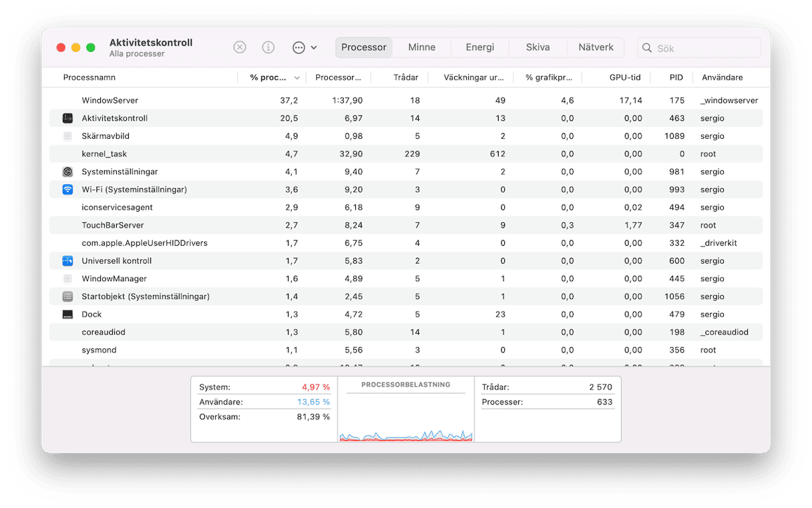Switch to the Minne tab
812x508 pixels.
tap(422, 47)
